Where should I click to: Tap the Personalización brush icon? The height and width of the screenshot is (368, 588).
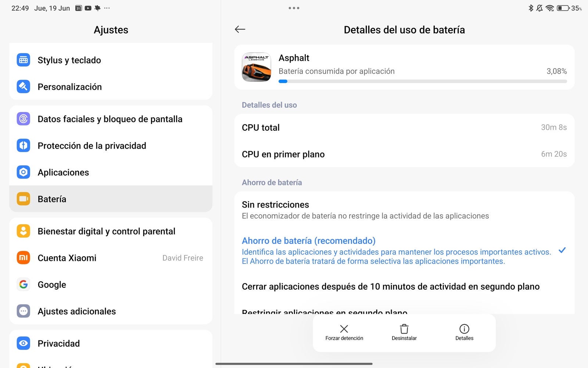click(x=24, y=87)
